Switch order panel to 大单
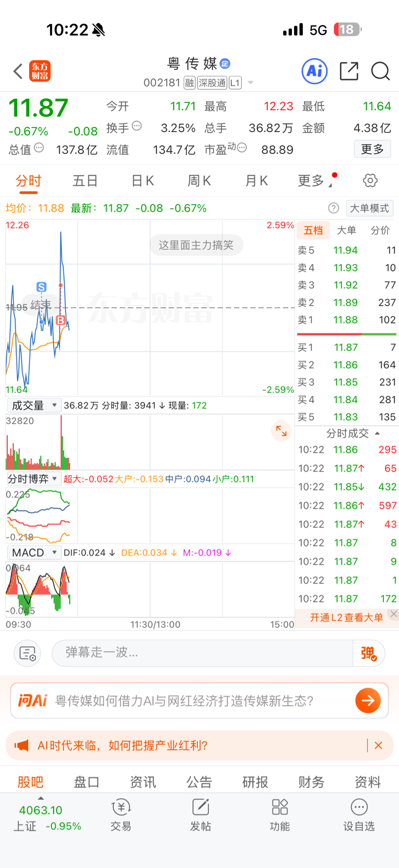The width and height of the screenshot is (399, 868). [347, 230]
